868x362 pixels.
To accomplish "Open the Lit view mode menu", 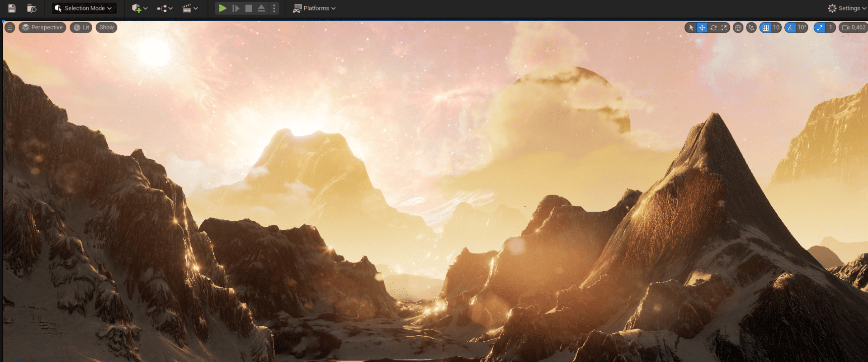I will [81, 28].
